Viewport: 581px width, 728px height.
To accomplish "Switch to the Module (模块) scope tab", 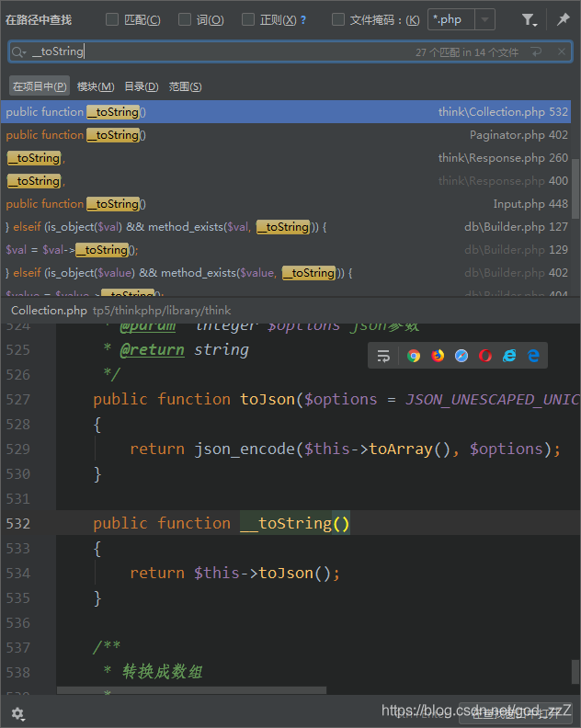I will [96, 86].
